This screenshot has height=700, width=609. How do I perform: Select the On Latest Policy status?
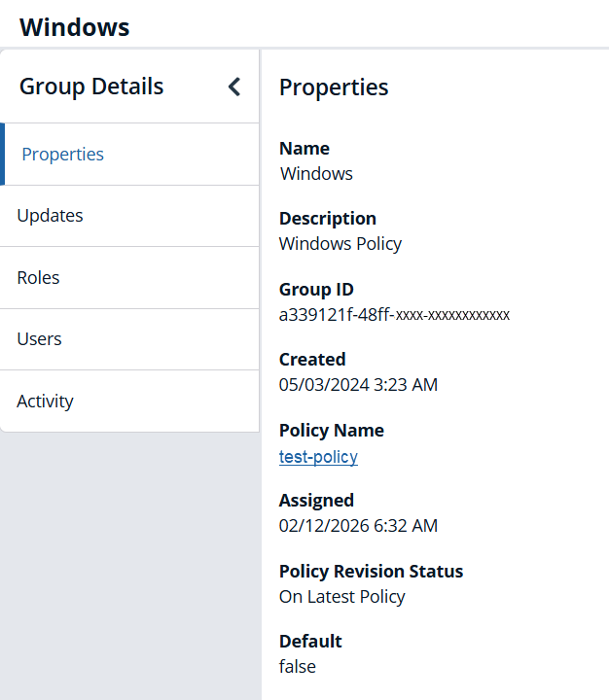pos(342,597)
